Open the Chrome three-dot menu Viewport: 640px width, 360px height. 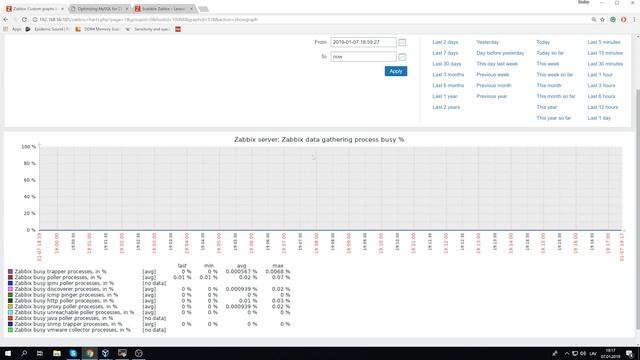(x=634, y=19)
